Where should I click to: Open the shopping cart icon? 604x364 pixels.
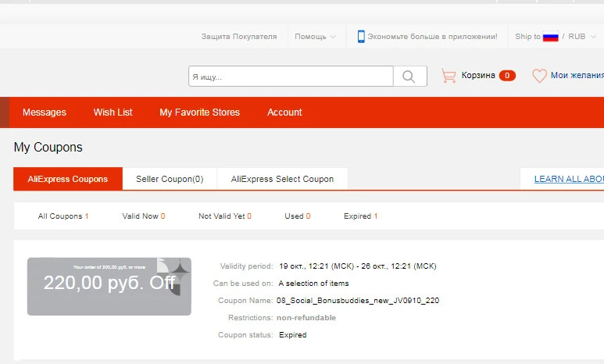(449, 76)
